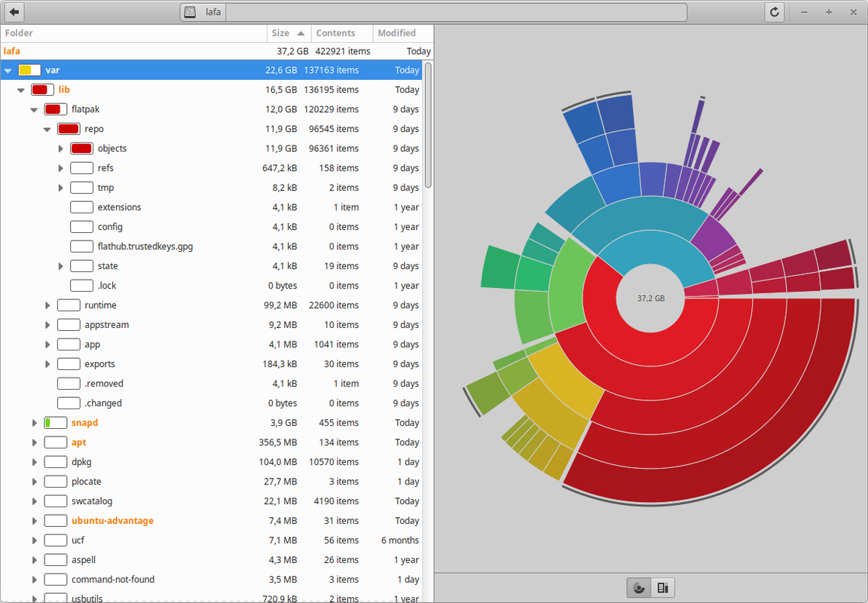Screen dimensions: 868x603
Task: Expand the state folder
Action: point(60,266)
